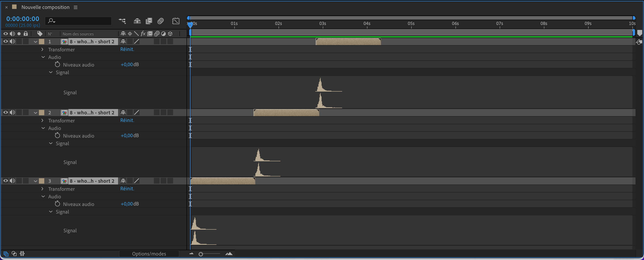Open the Nouvelle composition panel menu

click(76, 8)
